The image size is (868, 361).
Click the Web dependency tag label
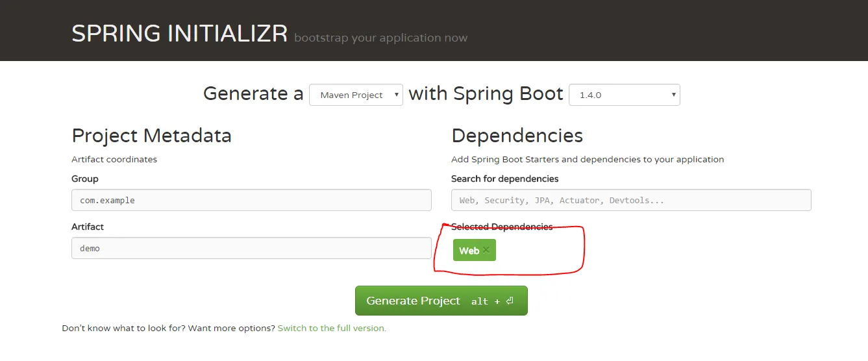[469, 251]
